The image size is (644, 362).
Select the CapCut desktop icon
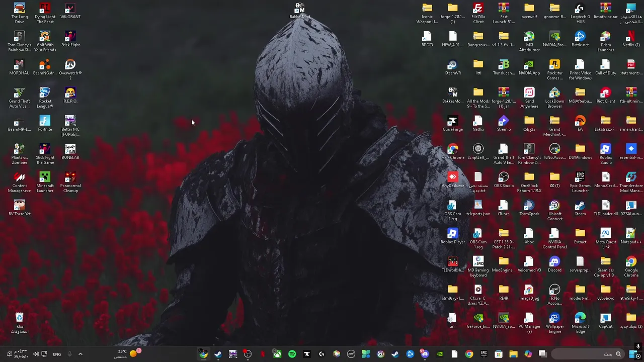(x=605, y=321)
